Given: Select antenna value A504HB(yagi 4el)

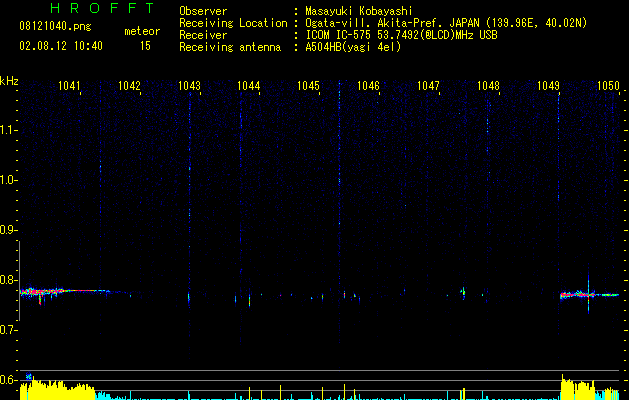Looking at the screenshot, I should point(353,47).
